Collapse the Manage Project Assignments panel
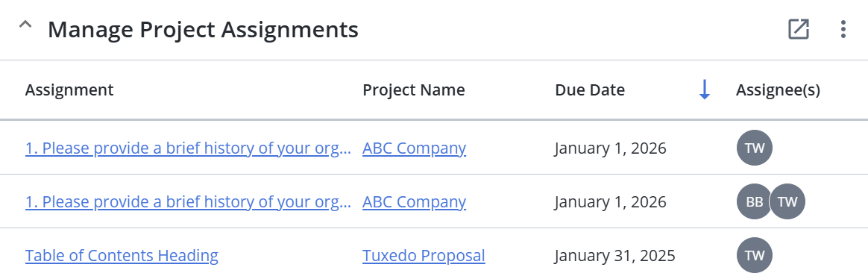 click(x=25, y=25)
